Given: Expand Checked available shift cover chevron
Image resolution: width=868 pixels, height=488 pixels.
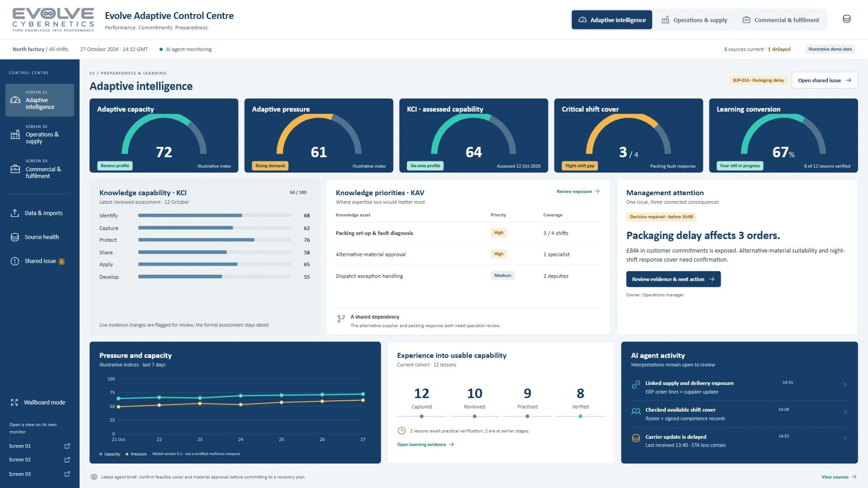Looking at the screenshot, I should point(845,412).
